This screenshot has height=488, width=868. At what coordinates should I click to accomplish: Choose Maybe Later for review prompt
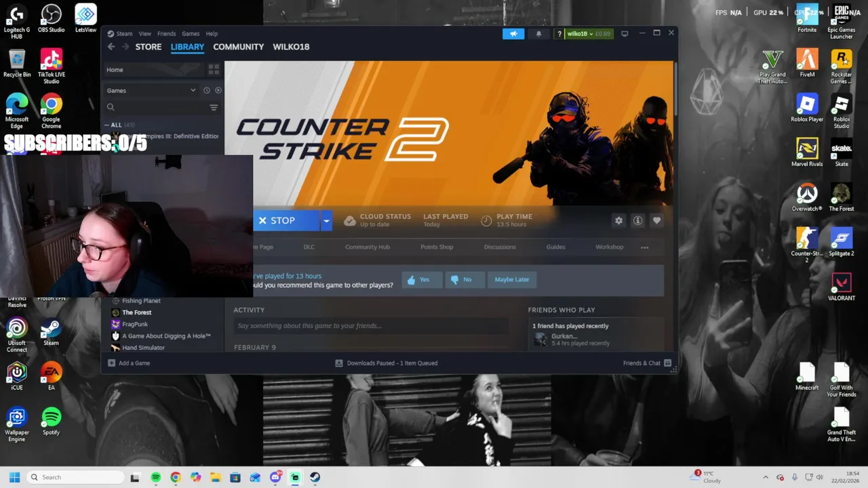[512, 279]
